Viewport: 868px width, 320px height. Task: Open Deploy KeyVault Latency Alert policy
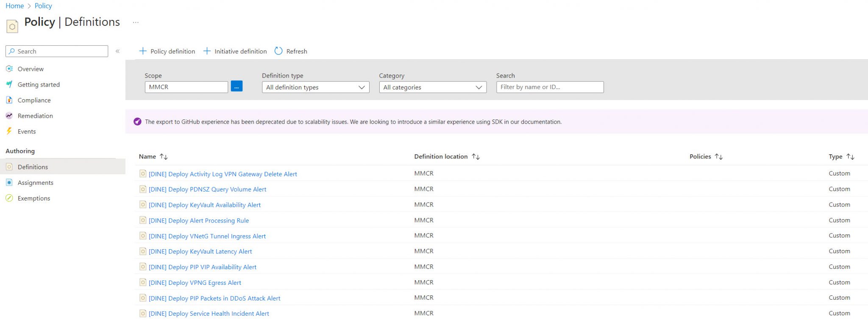coord(200,251)
